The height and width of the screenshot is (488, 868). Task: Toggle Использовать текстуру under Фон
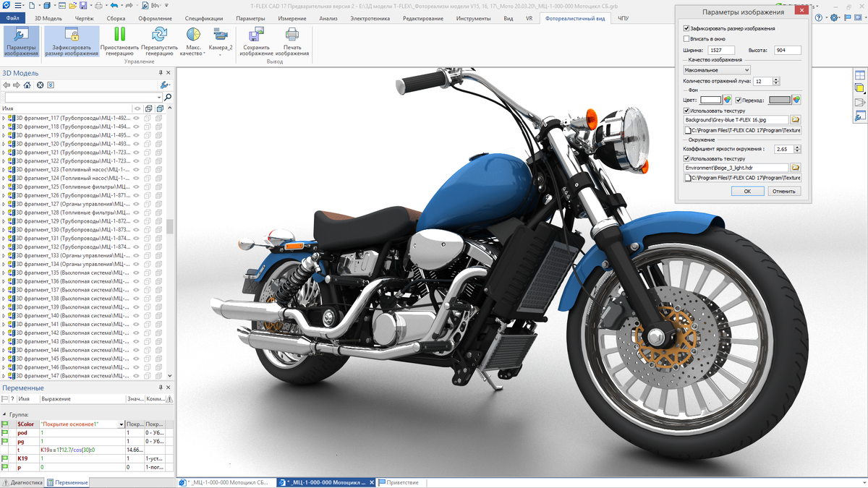pos(686,111)
